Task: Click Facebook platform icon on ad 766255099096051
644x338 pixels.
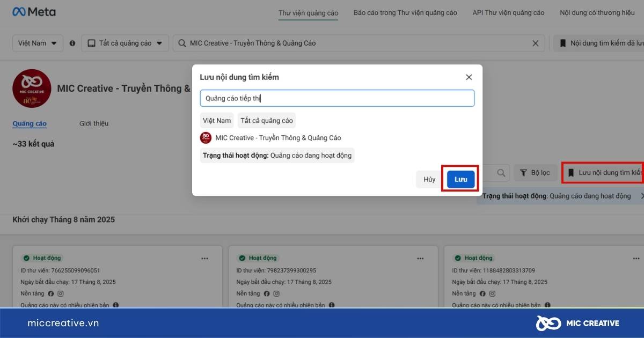Action: coord(51,293)
